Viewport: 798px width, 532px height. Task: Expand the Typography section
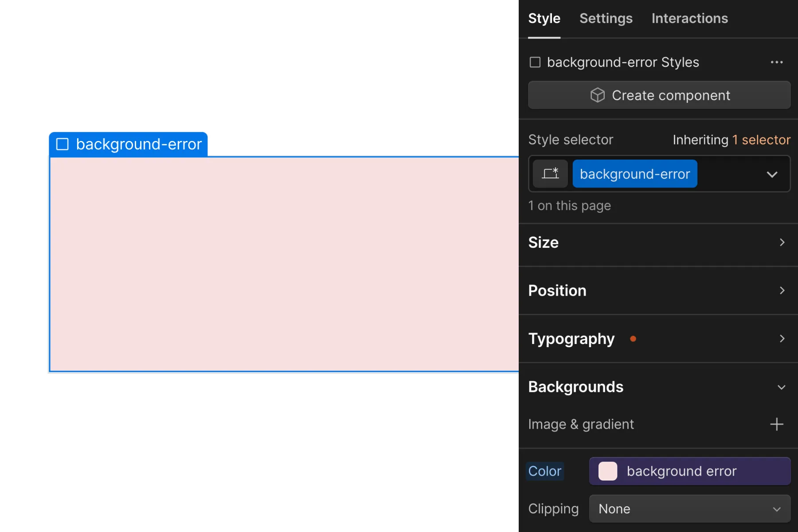click(658, 339)
